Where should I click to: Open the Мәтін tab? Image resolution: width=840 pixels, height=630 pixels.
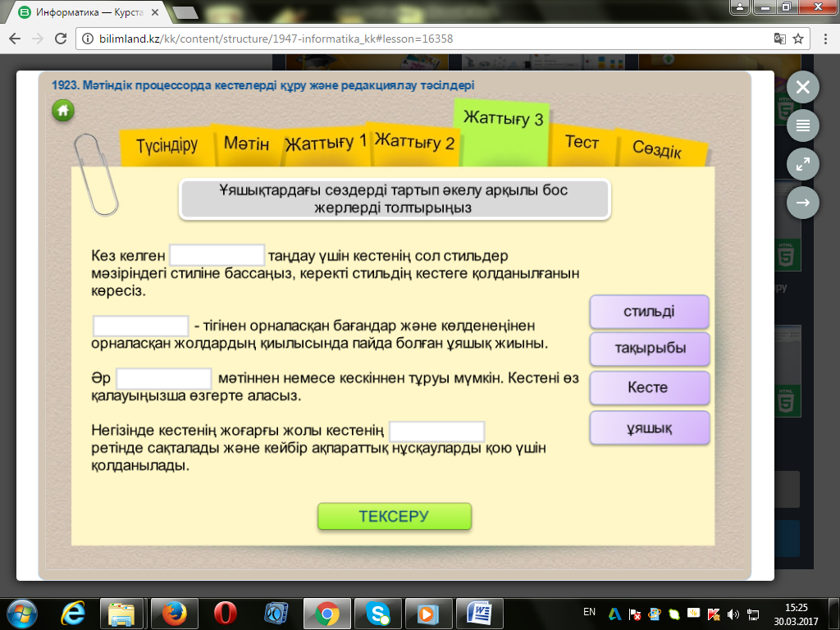(x=246, y=144)
